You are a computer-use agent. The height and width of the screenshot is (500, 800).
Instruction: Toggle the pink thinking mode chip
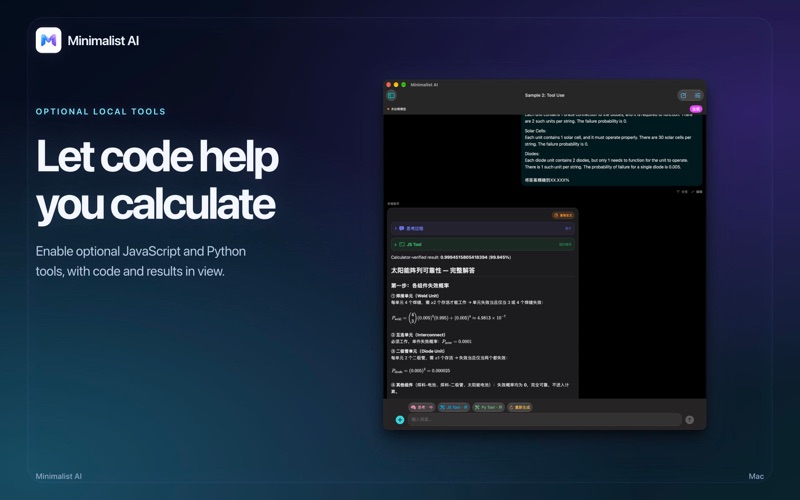pos(421,407)
